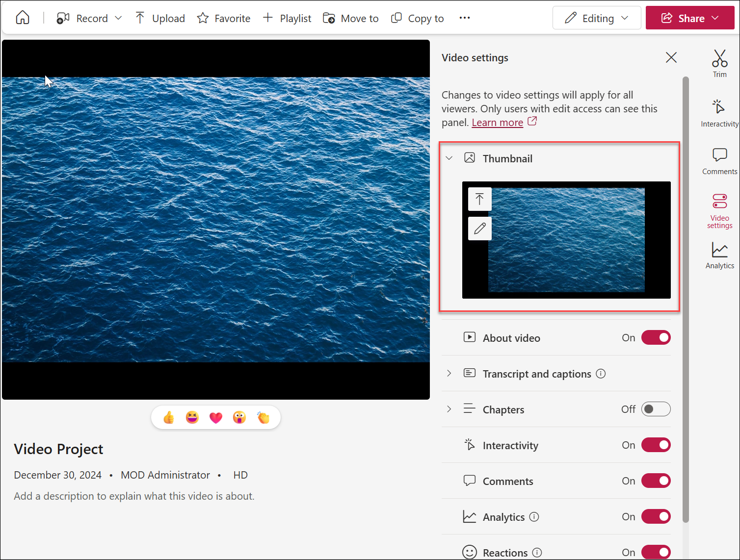Click the Home icon

(x=23, y=17)
